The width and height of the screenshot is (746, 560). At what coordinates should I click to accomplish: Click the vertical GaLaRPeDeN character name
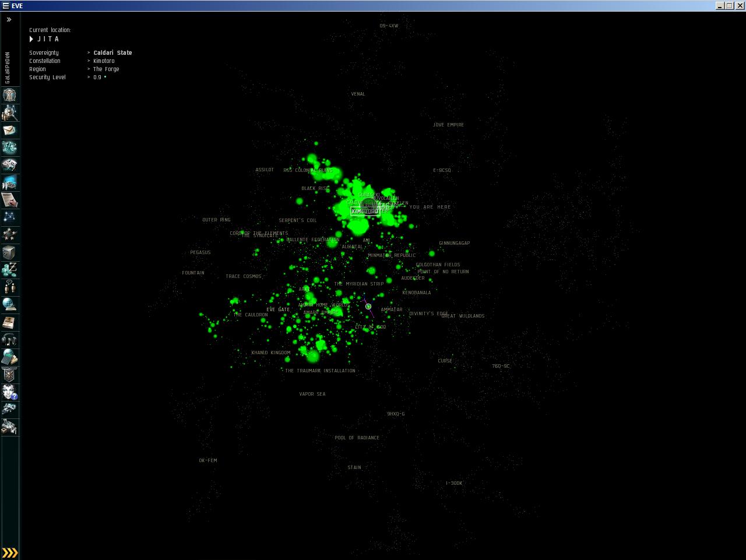pyautogui.click(x=8, y=68)
